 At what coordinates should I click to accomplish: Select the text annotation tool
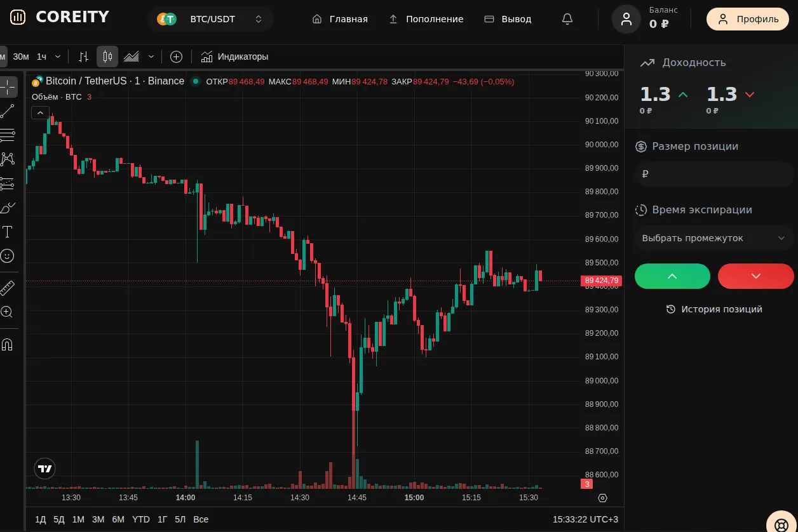(x=7, y=232)
